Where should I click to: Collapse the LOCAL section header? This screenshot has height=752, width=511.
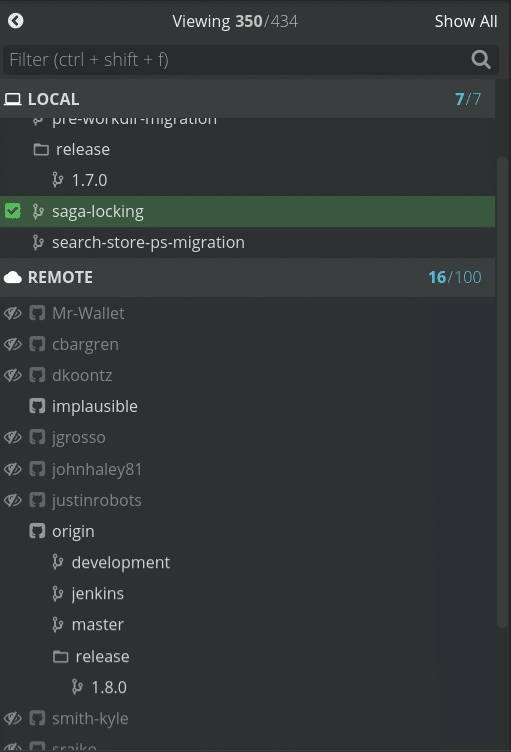coord(248,99)
